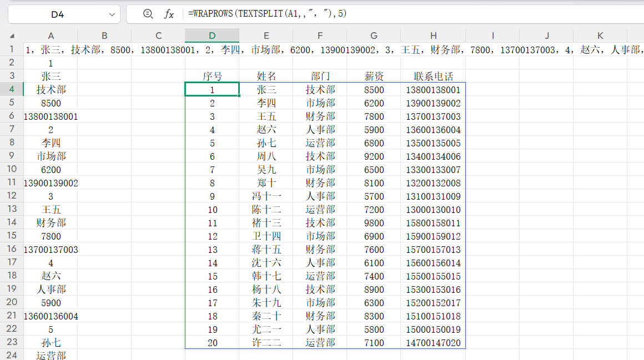Viewport: 644px width, 360px height.
Task: Click cell A1 with the long text string
Action: [51, 50]
